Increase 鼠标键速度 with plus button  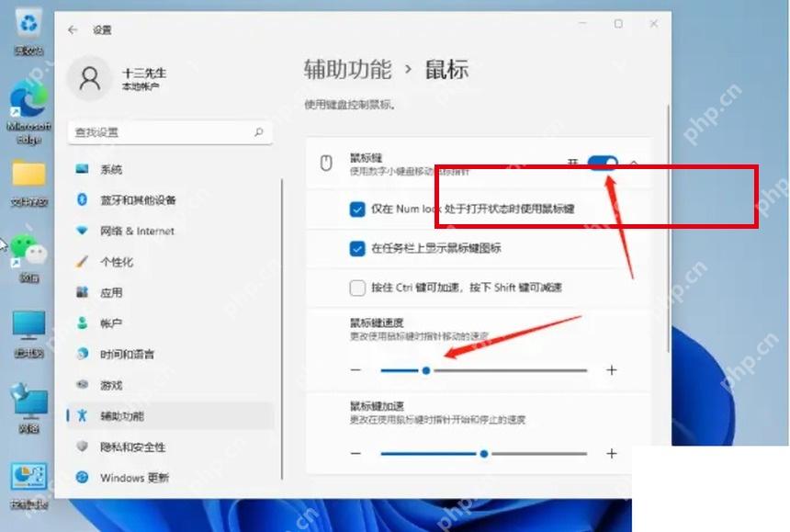(x=611, y=369)
